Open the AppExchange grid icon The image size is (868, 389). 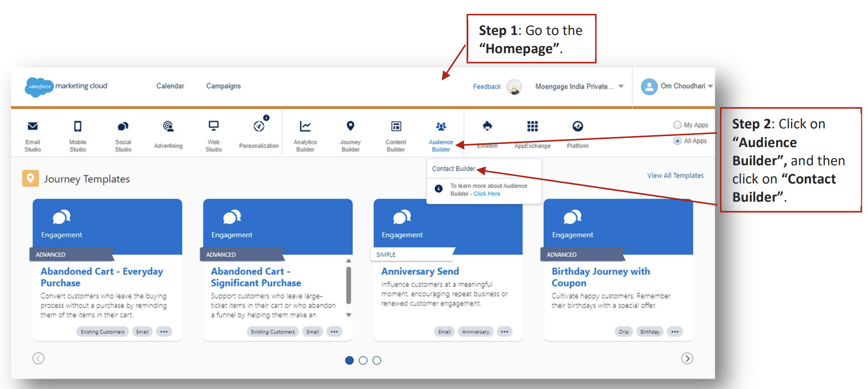point(533,126)
